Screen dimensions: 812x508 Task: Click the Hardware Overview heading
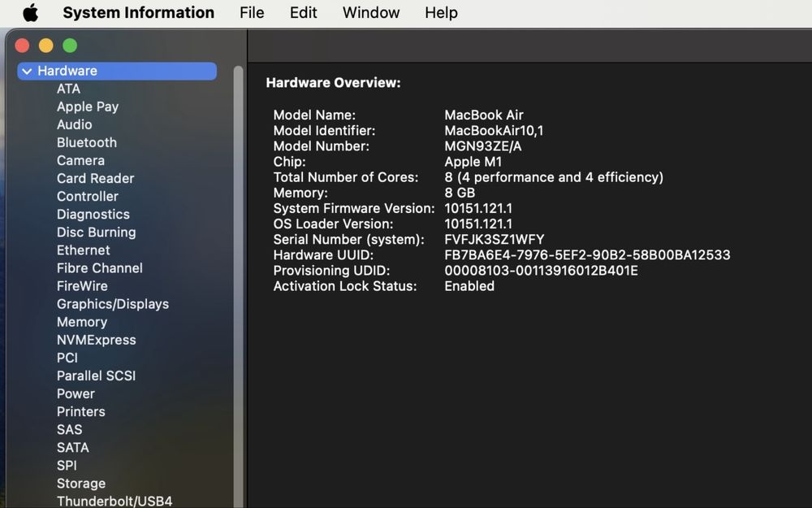(333, 83)
